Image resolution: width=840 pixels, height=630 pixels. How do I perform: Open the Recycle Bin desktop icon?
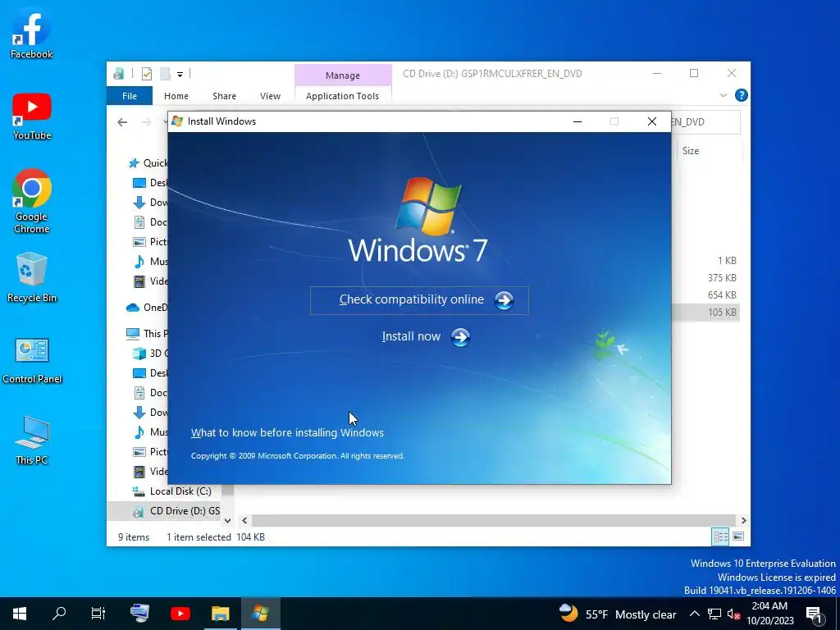click(x=32, y=277)
